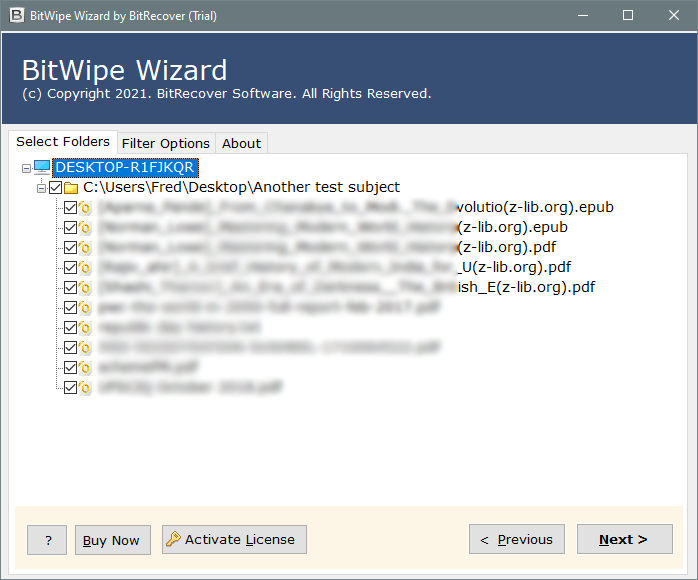Toggle checkbox of the row ending (z-lib.org).pdf with no prefix
This screenshot has height=580, width=698.
[70, 247]
